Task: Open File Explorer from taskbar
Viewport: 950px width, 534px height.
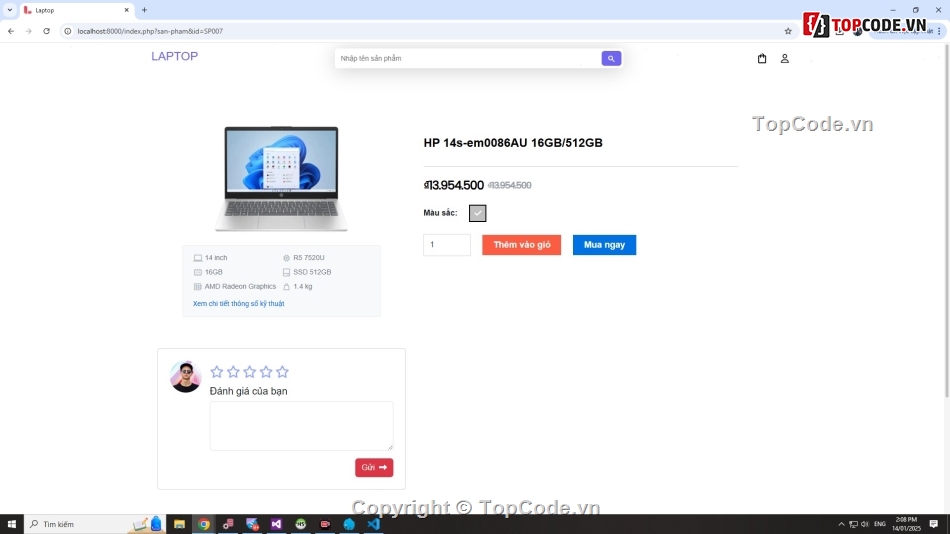Action: [179, 524]
